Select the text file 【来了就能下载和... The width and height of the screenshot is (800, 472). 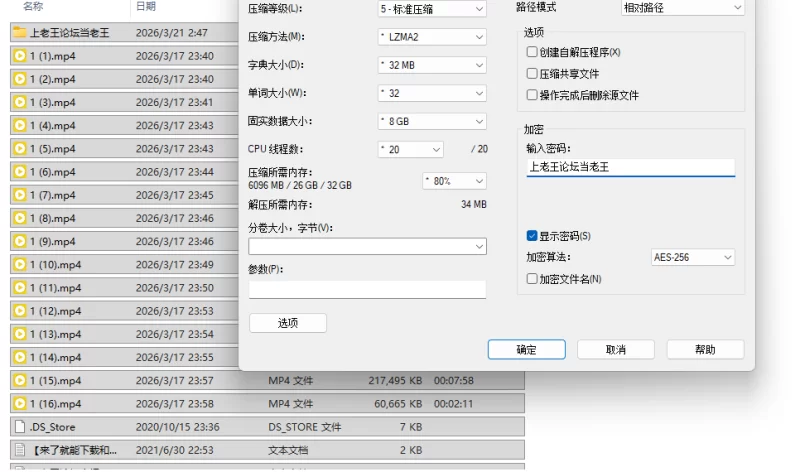point(267,450)
